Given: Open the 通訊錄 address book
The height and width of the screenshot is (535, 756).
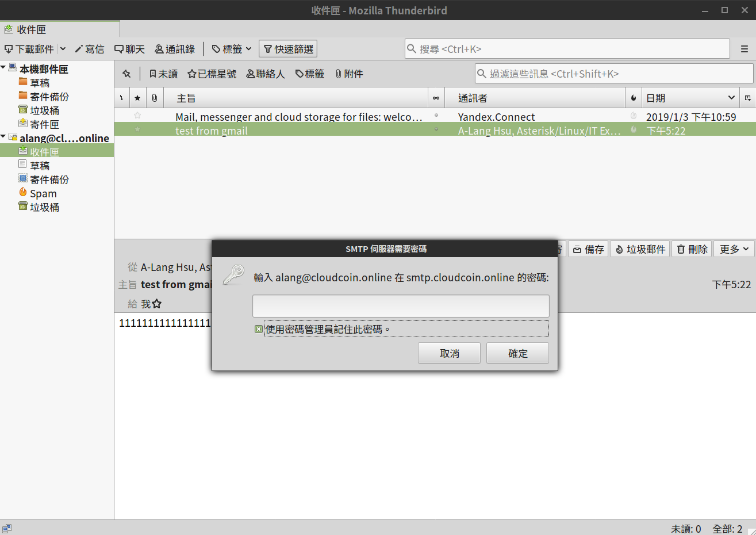Looking at the screenshot, I should pyautogui.click(x=175, y=49).
